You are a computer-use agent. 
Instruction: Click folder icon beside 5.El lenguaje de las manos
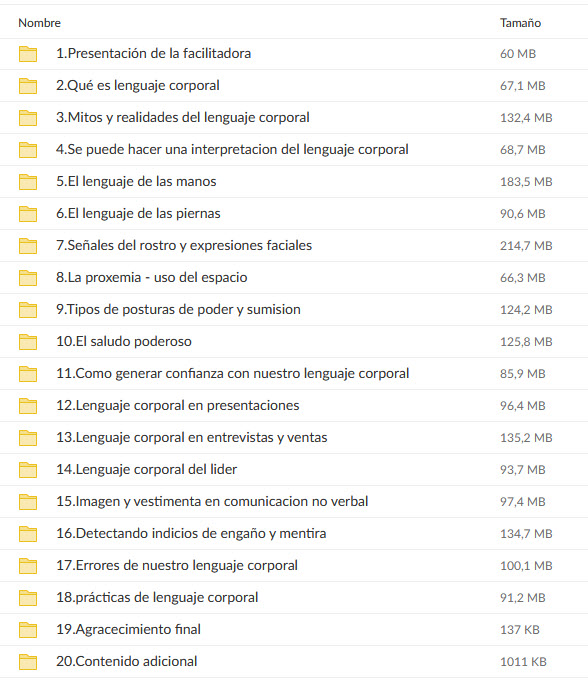pos(28,182)
